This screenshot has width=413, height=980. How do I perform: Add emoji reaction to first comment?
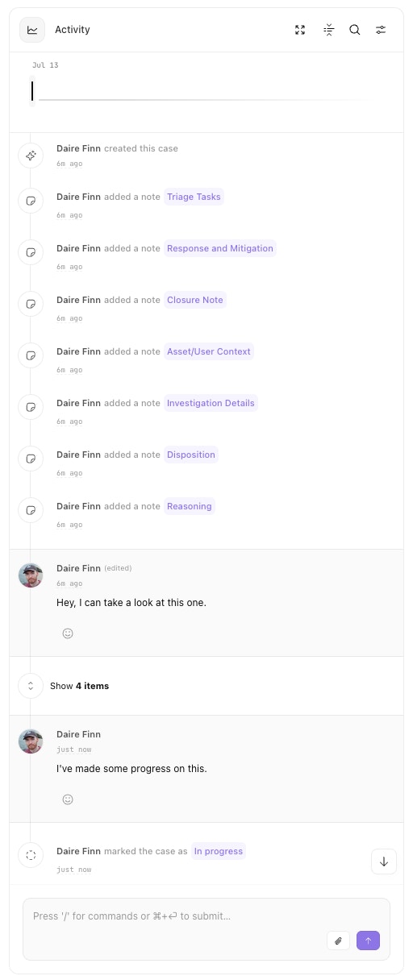pos(68,633)
